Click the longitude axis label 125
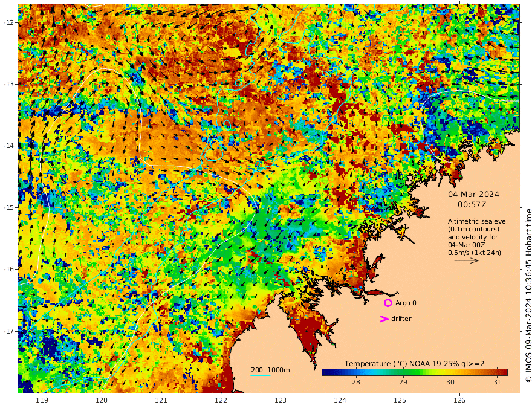 [x=400, y=401]
